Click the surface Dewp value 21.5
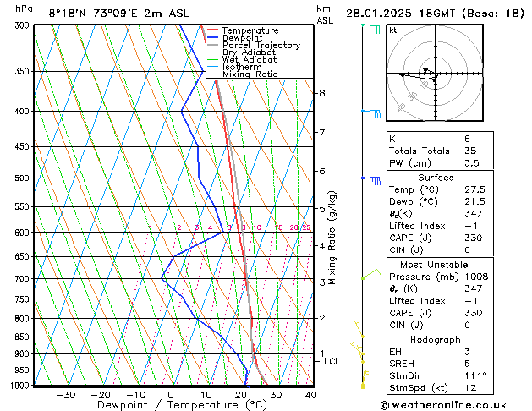Image resolution: width=532 pixels, height=411 pixels. [x=474, y=201]
